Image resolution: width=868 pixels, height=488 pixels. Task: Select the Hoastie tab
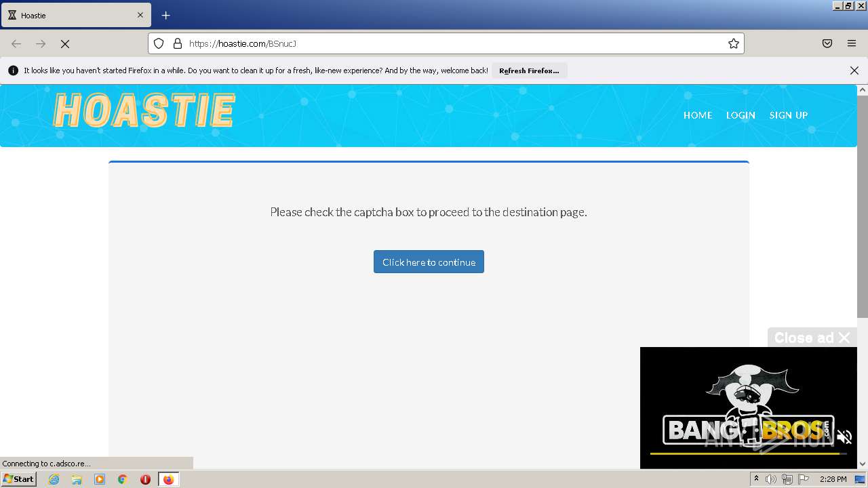pos(76,15)
